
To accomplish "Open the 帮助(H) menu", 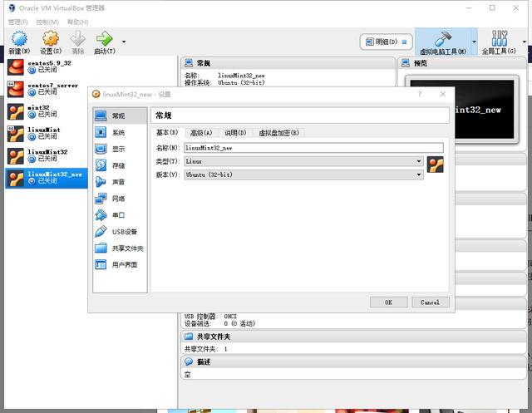I will [77, 22].
